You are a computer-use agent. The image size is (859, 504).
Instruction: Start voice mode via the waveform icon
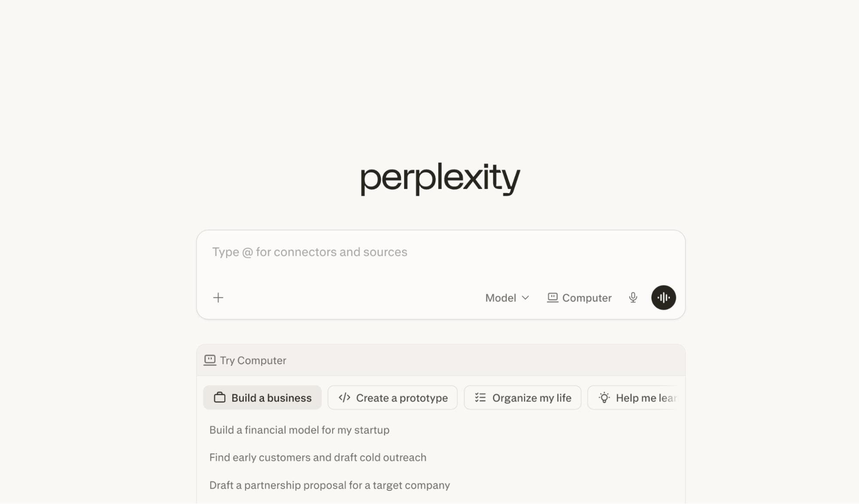coord(663,298)
